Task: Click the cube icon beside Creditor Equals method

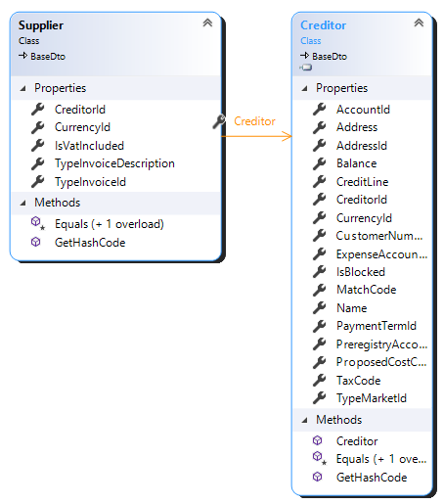Action: pos(319,458)
